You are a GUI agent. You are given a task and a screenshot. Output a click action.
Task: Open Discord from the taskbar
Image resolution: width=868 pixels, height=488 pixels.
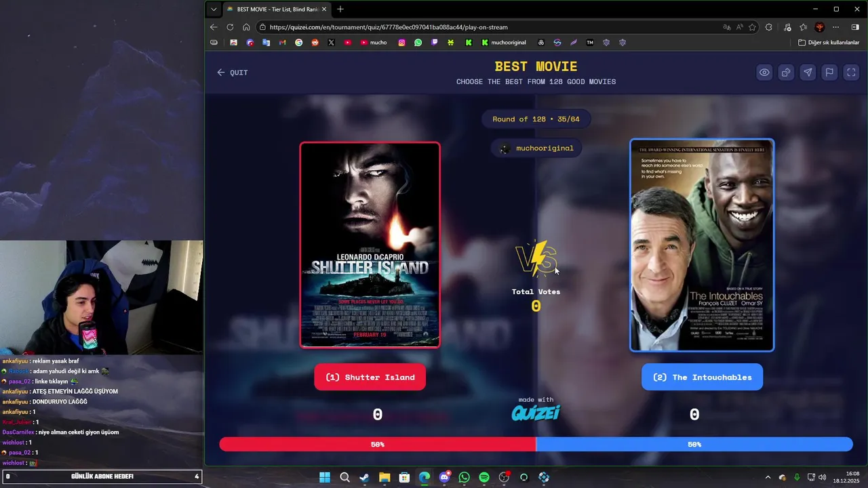coord(444,477)
